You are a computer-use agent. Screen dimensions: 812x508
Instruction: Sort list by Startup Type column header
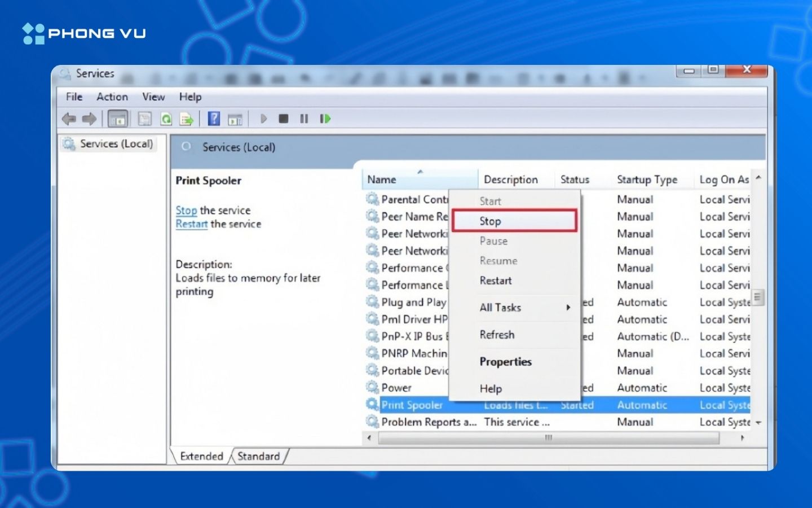647,179
